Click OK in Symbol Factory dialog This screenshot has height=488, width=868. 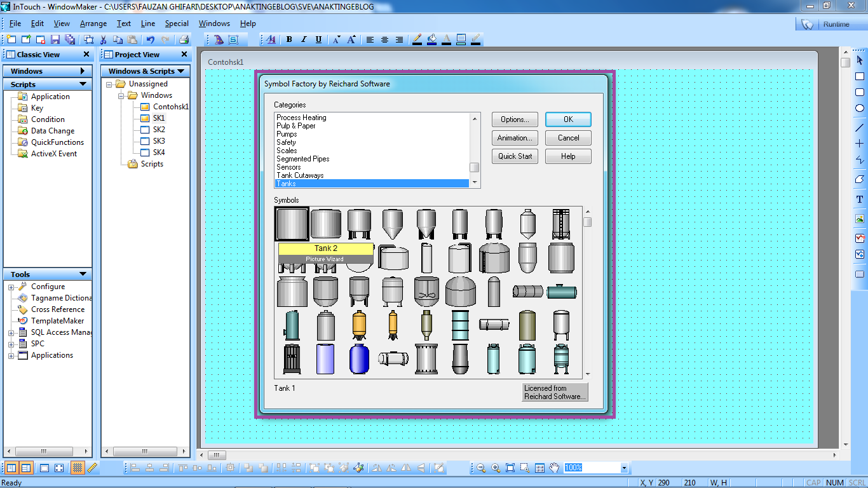[568, 119]
